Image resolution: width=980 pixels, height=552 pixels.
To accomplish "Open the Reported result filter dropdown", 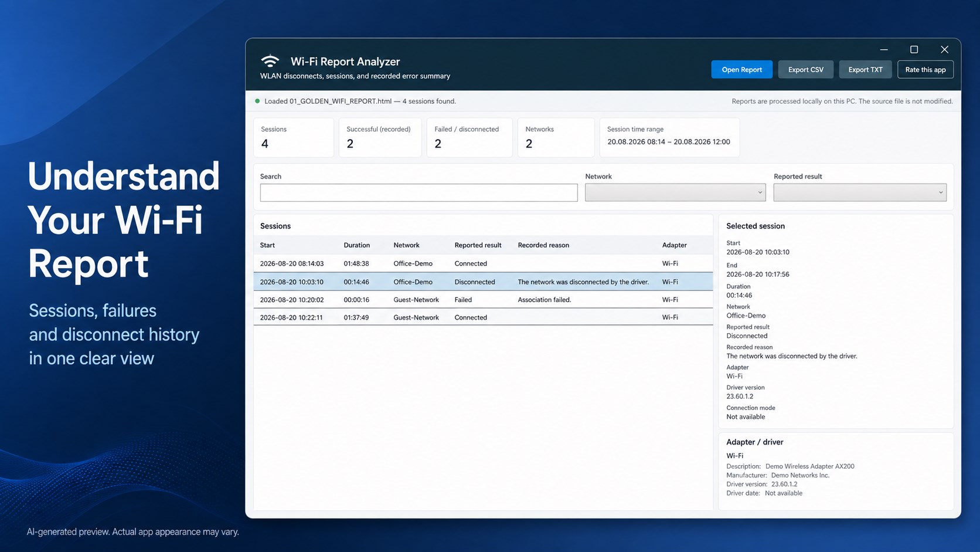I will tap(860, 192).
